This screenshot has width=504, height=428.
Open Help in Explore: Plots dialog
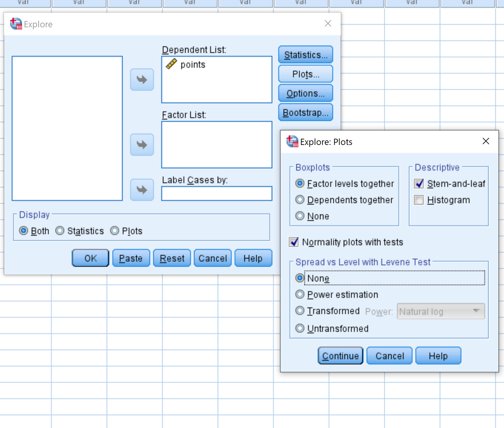click(438, 356)
